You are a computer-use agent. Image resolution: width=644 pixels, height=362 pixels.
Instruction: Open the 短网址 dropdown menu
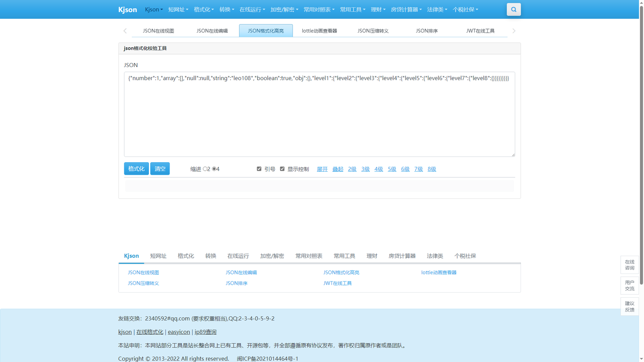(x=178, y=9)
